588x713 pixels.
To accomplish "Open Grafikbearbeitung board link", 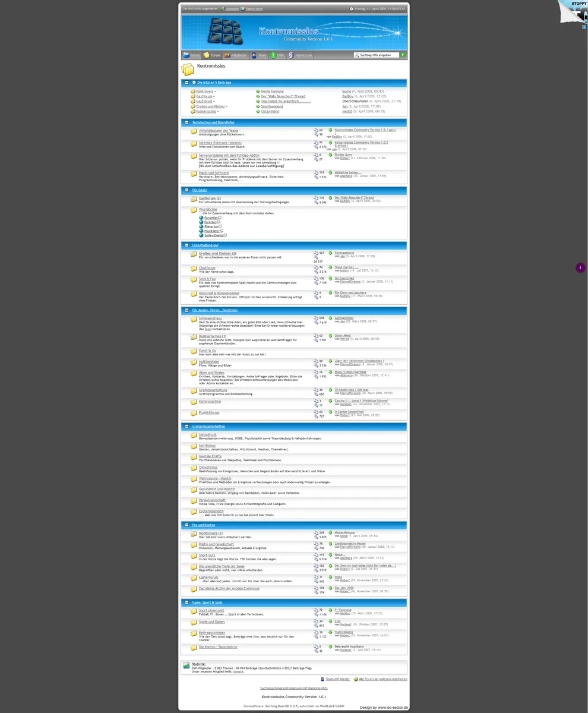I will 213,390.
